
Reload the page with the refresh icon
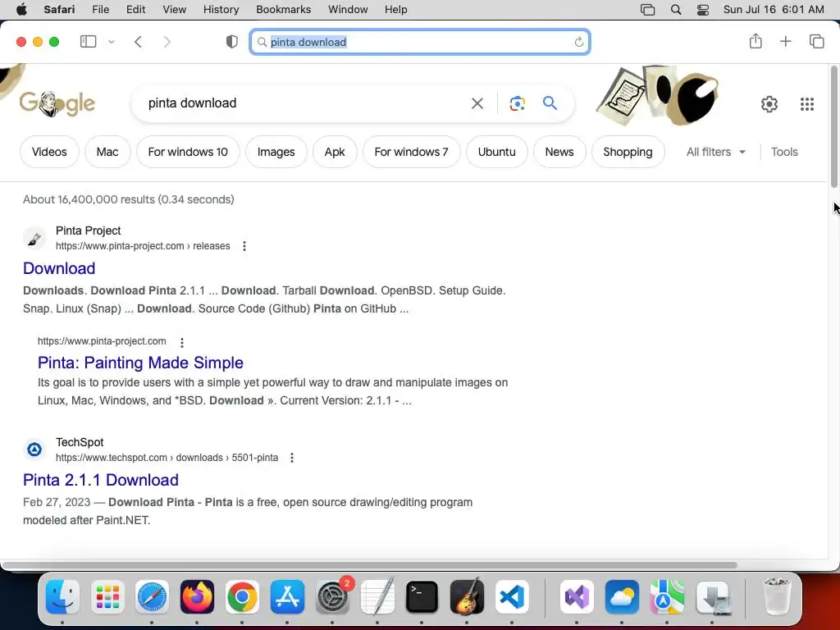(x=578, y=42)
